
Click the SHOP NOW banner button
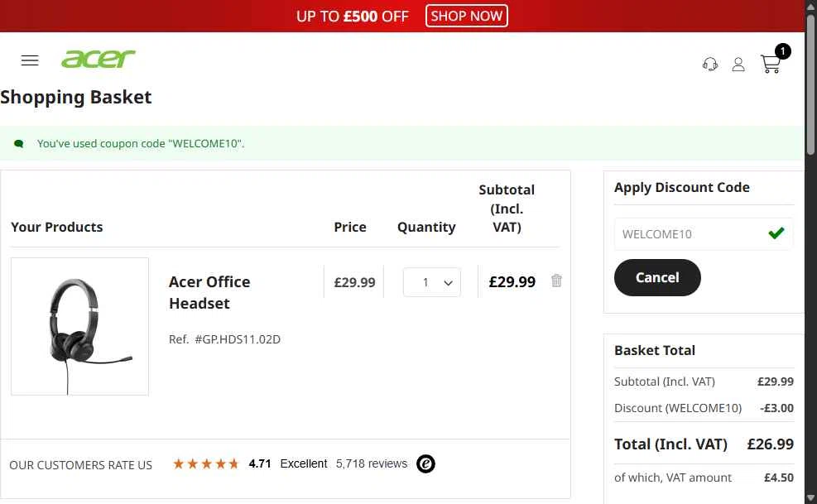[x=466, y=16]
